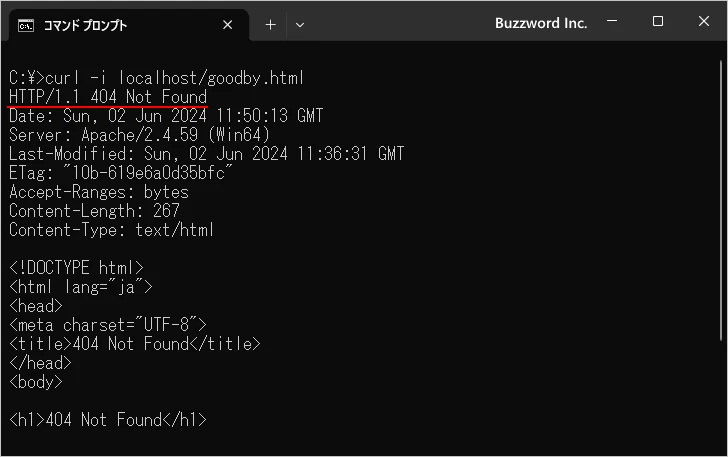Click the Last-Modified header line

[x=206, y=154]
